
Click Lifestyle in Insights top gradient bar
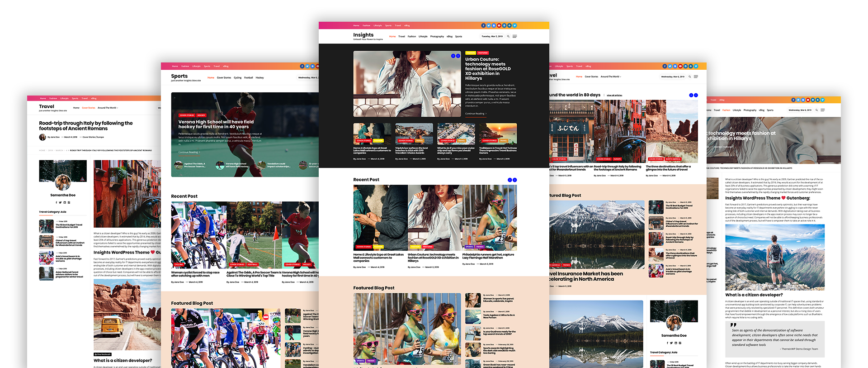pyautogui.click(x=378, y=25)
